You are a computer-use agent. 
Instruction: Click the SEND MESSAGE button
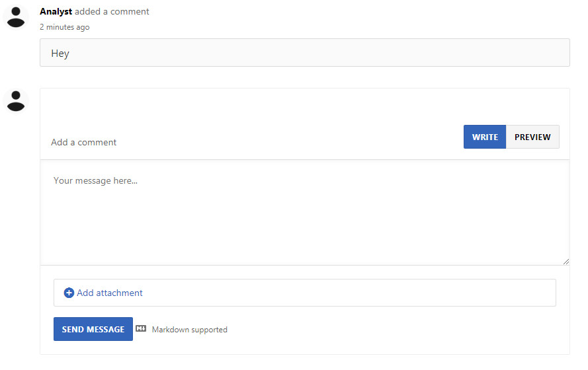tap(93, 329)
